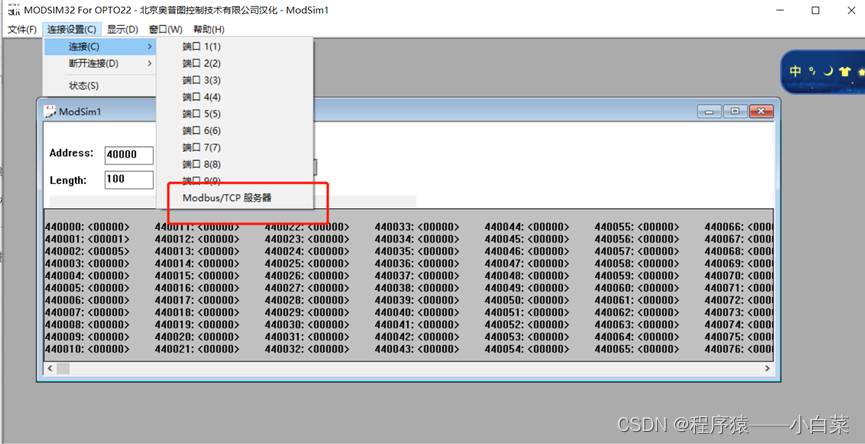Click the 中 input mode indicator
This screenshot has height=444, width=865.
point(795,71)
